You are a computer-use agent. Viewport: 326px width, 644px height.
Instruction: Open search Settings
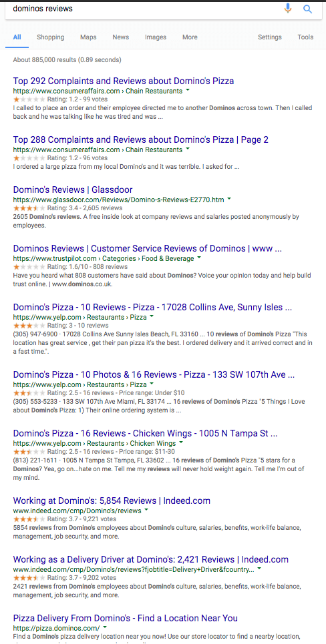click(270, 37)
